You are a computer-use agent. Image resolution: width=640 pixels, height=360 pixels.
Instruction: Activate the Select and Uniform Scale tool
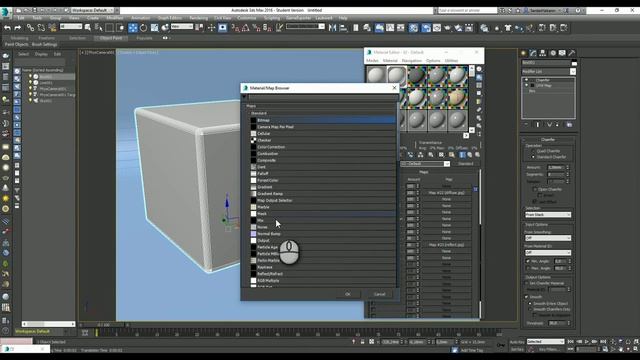pos(154,28)
